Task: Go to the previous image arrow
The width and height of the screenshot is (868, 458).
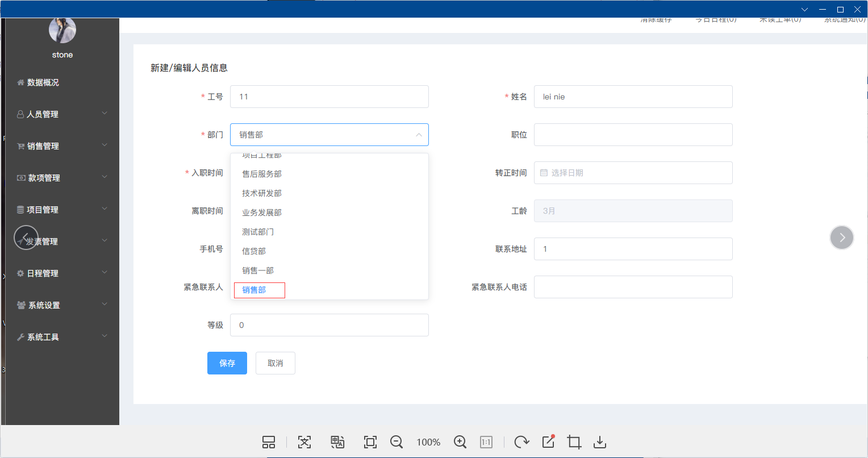Action: pyautogui.click(x=26, y=238)
